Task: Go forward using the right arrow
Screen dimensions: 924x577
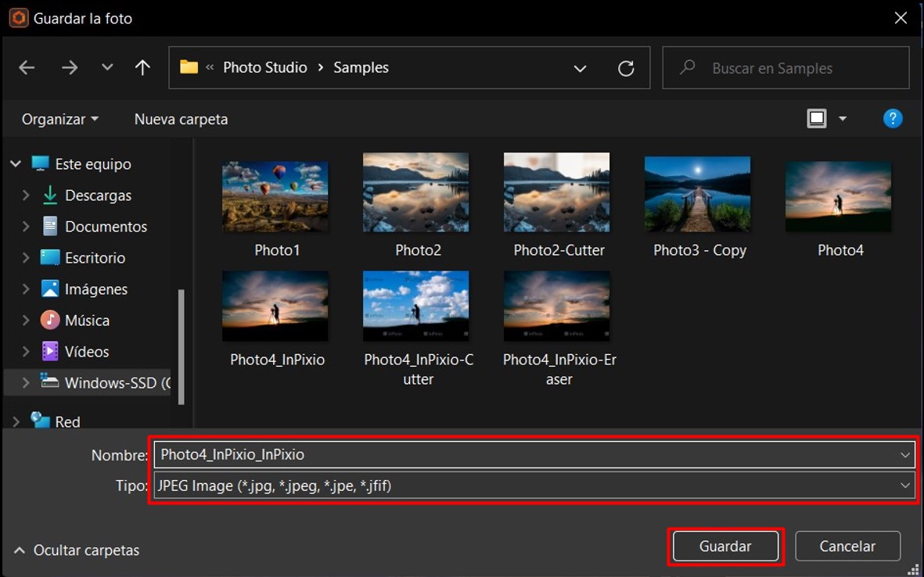Action: [70, 68]
